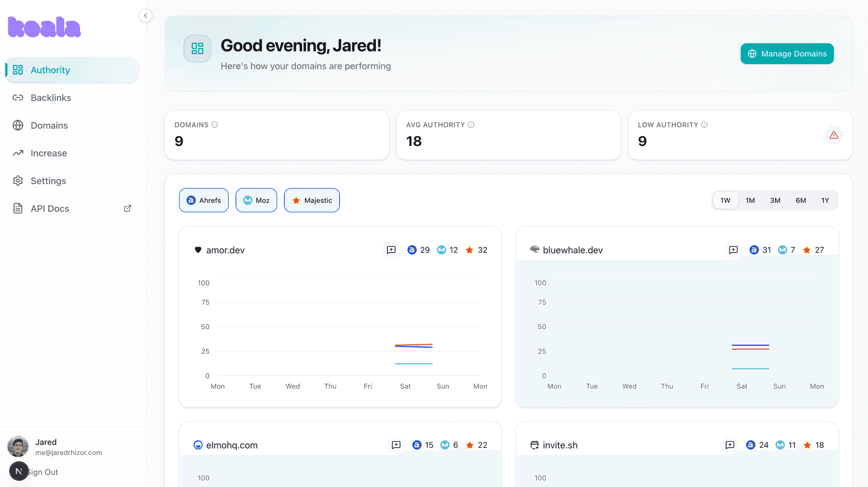The height and width of the screenshot is (487, 868).
Task: Click the Koala logo
Action: (44, 27)
